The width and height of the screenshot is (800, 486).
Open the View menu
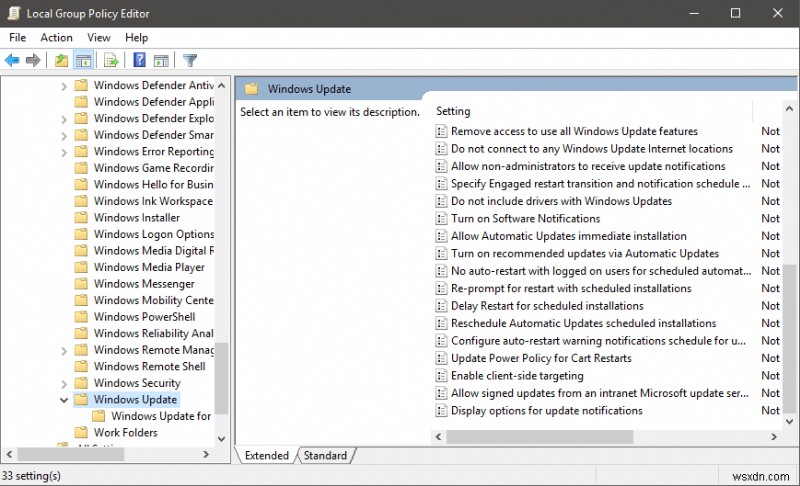(x=98, y=38)
